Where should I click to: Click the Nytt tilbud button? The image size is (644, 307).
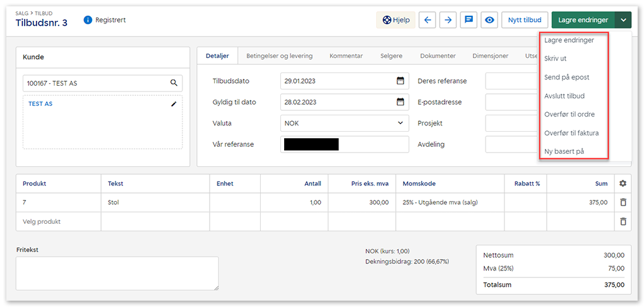point(525,20)
